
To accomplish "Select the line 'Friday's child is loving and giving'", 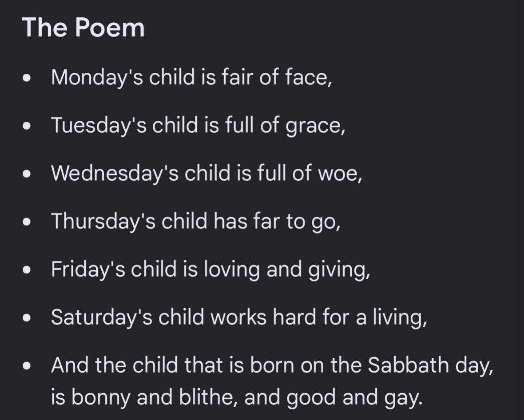I will pos(210,269).
